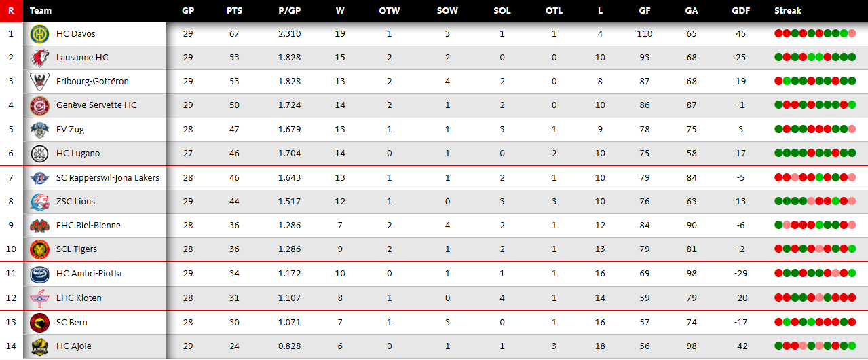The image size is (868, 360).
Task: Open the HC Ambri-Piotta team link
Action: point(89,274)
